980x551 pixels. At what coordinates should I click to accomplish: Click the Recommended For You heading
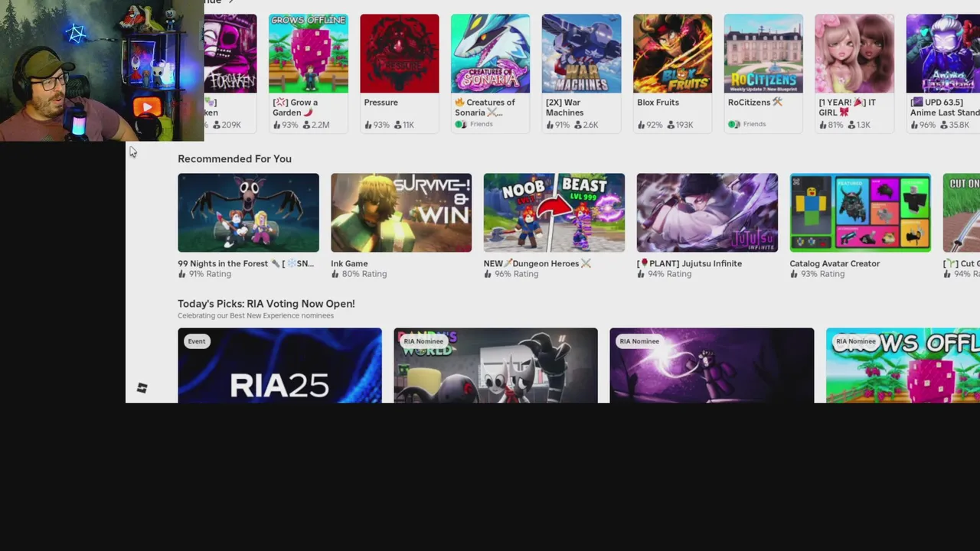click(x=234, y=158)
